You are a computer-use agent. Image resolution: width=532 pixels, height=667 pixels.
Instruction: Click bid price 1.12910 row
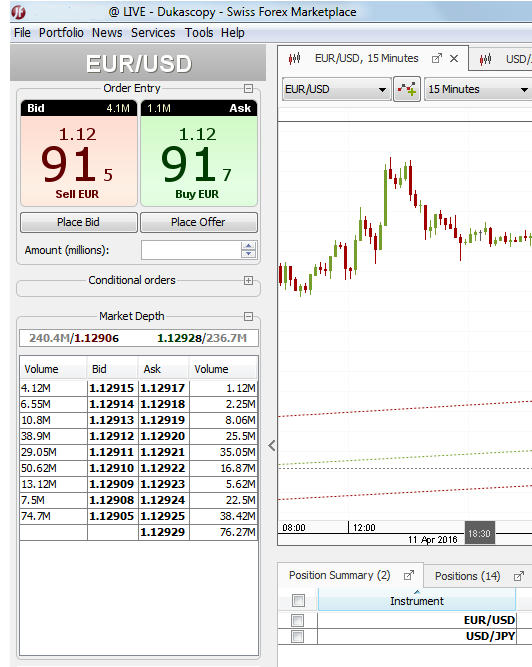pos(111,468)
